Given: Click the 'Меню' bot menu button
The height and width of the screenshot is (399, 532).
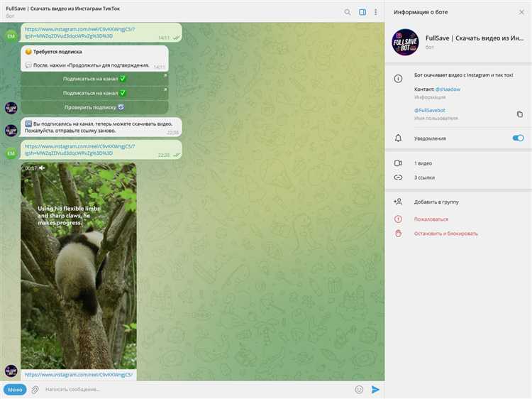Looking at the screenshot, I should (x=15, y=390).
